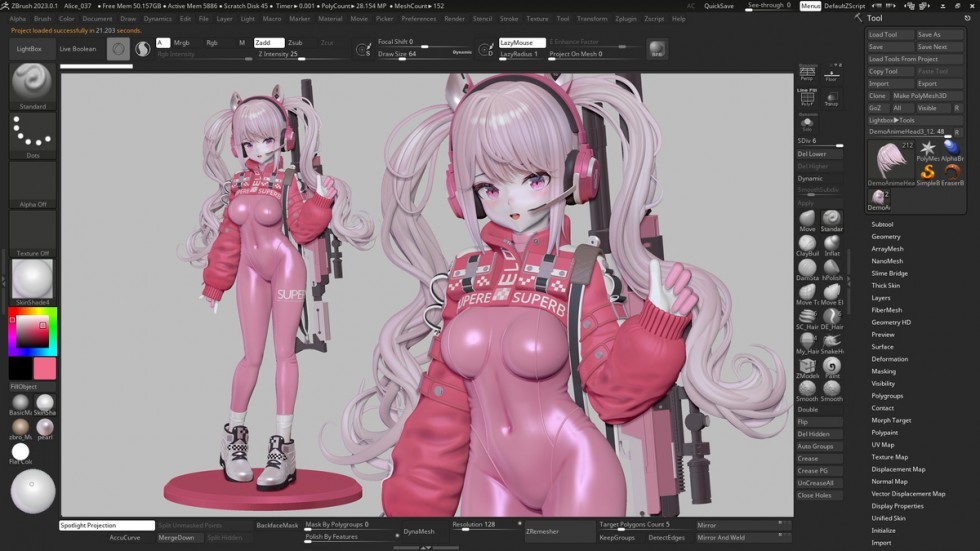Open the Zplugin menu

tap(625, 19)
